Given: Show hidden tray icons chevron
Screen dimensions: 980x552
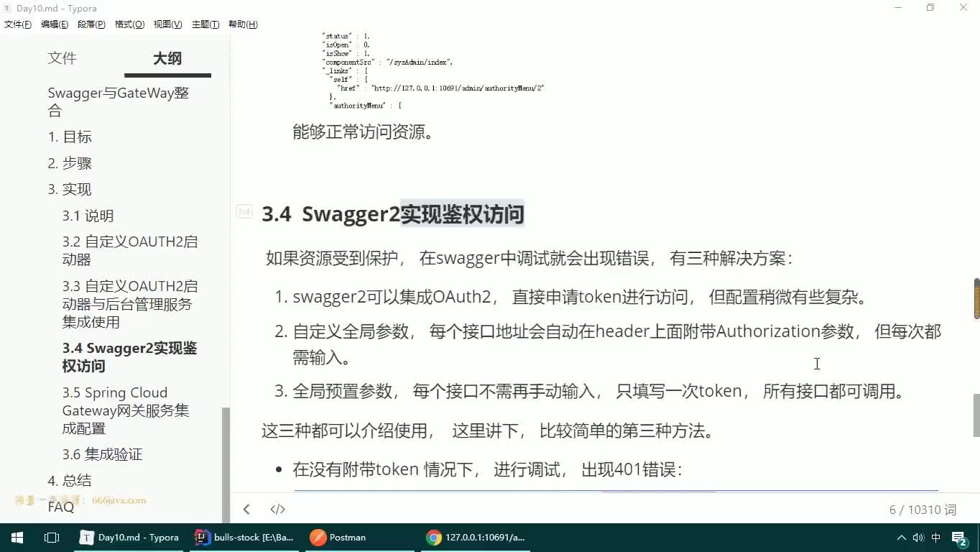Looking at the screenshot, I should click(x=902, y=538).
